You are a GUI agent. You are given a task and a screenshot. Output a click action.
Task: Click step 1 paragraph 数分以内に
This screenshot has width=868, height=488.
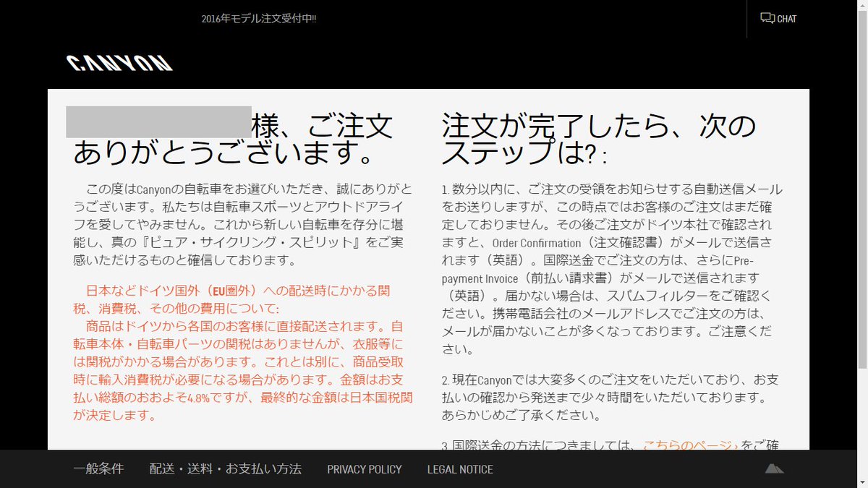pos(612,268)
